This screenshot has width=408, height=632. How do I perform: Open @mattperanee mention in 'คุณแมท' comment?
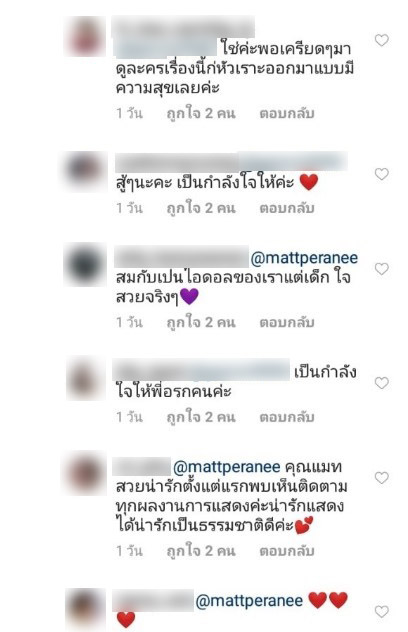tap(227, 467)
